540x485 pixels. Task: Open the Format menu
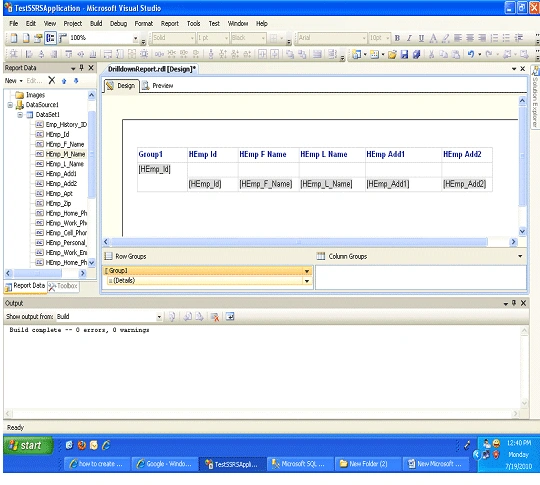click(144, 23)
